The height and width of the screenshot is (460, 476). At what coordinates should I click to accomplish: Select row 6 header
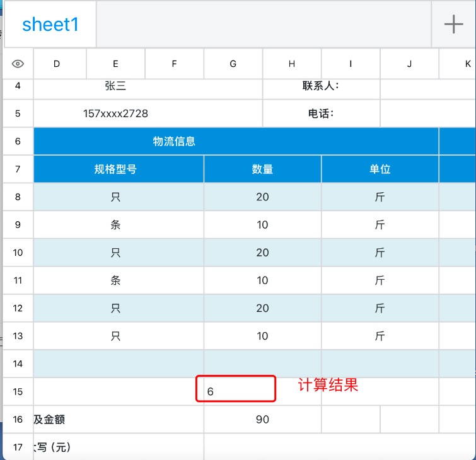pos(18,141)
